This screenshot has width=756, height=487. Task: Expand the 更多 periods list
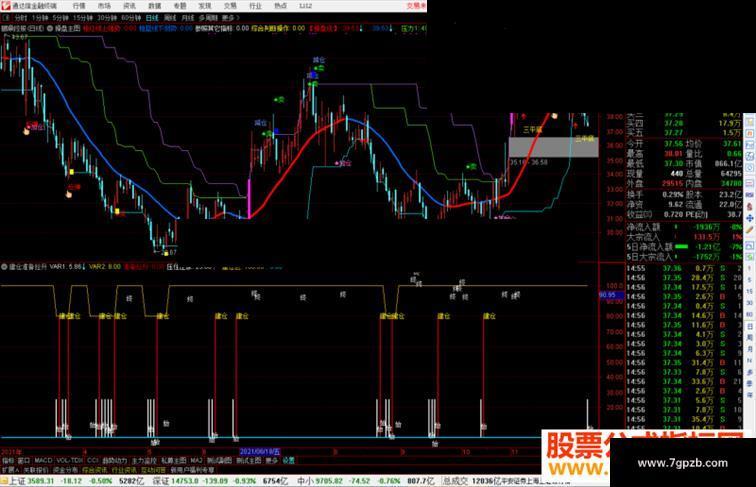point(230,18)
